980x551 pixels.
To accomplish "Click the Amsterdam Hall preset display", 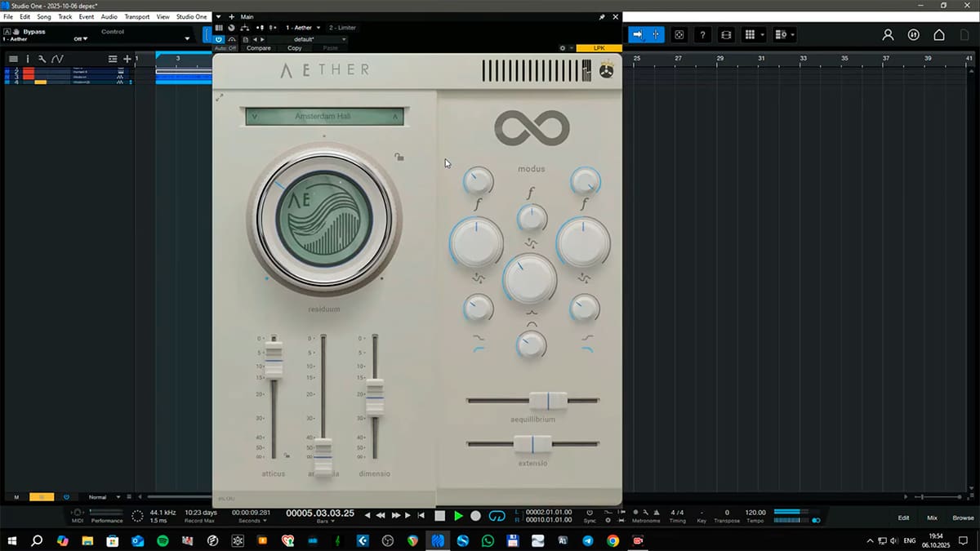I will point(324,117).
